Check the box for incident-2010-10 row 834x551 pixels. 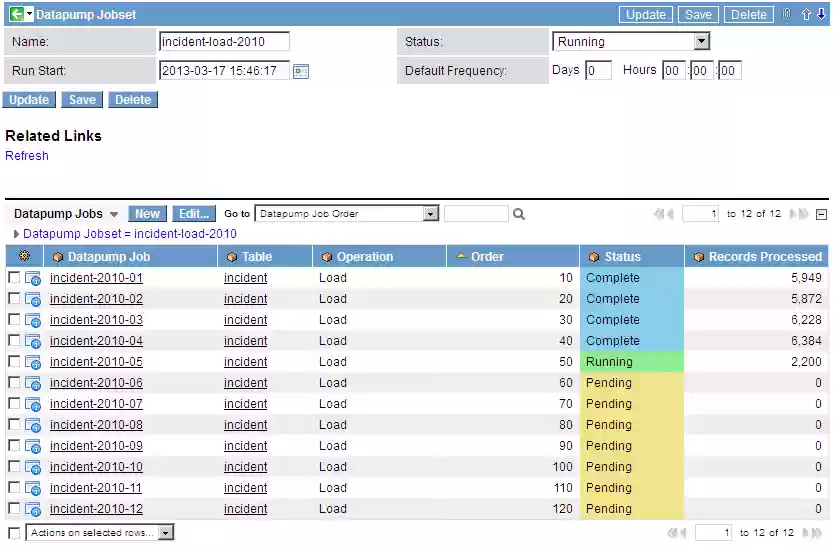14,466
